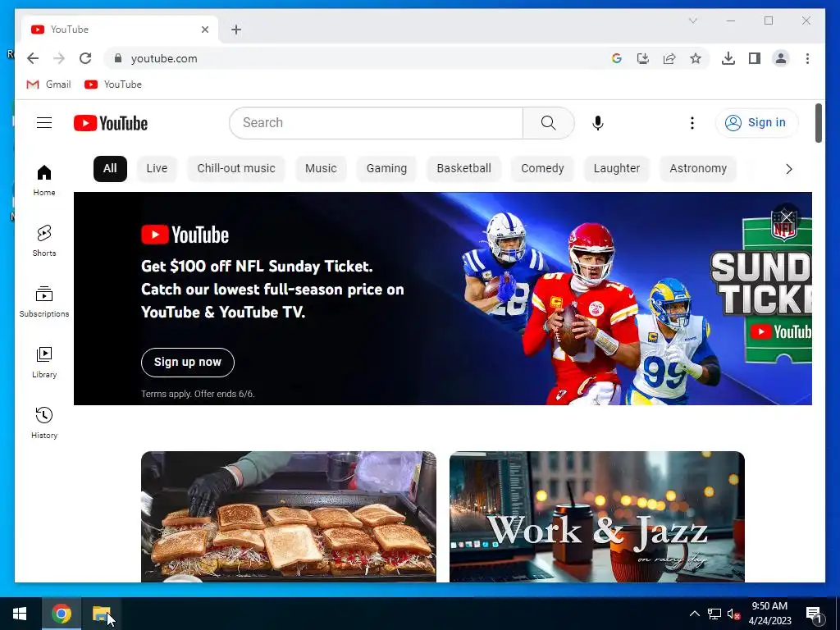
Task: Open YouTube settings three-dot menu
Action: click(x=692, y=123)
